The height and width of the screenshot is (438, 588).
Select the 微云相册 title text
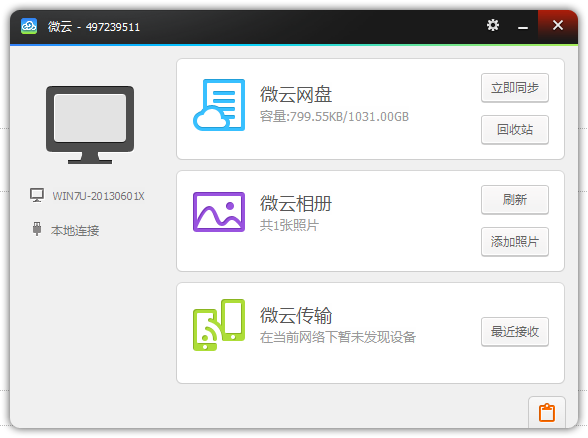pyautogui.click(x=296, y=204)
